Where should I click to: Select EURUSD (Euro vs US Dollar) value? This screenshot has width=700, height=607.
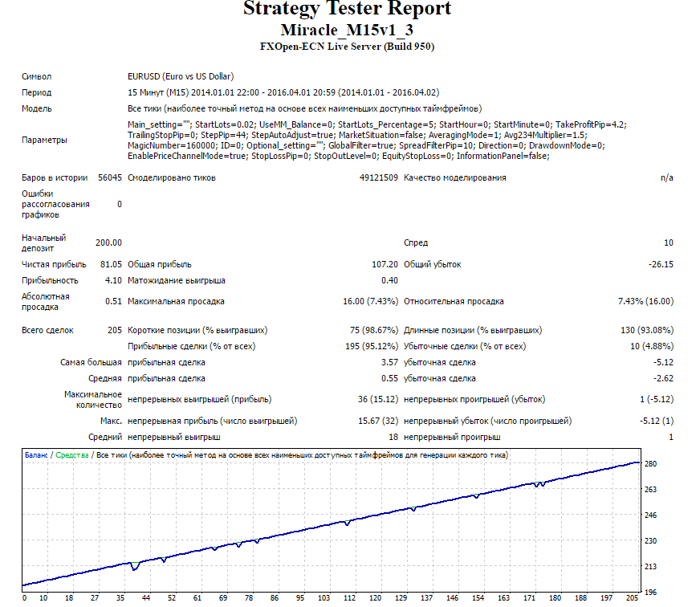click(181, 76)
